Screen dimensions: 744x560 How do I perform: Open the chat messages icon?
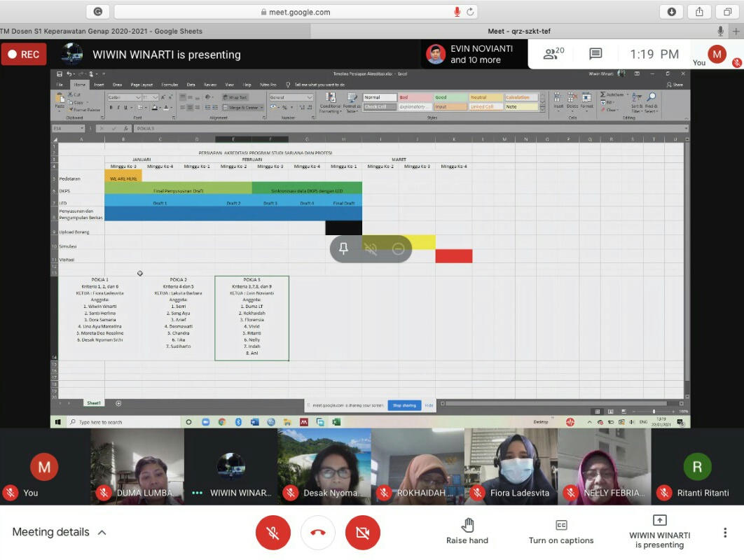pos(595,54)
